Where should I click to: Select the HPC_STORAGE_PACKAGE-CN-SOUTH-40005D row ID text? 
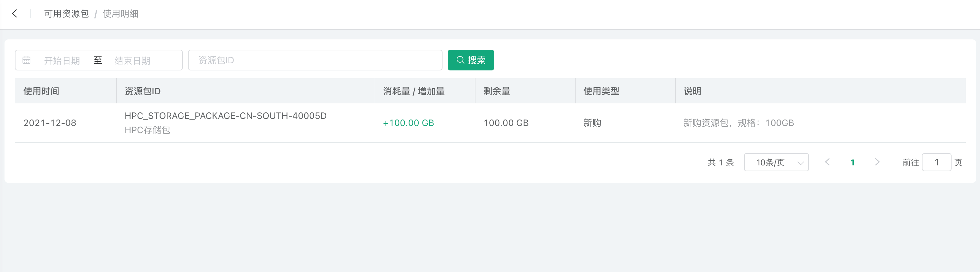(x=225, y=116)
